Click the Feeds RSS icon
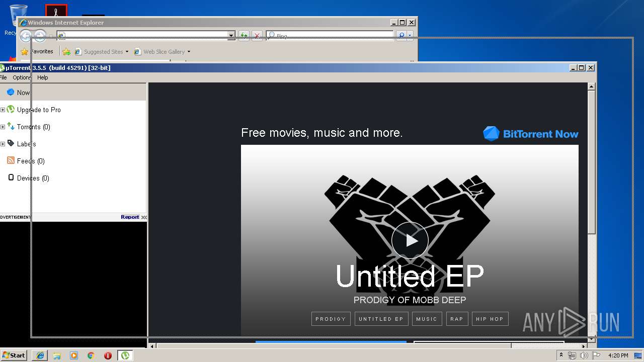This screenshot has height=362, width=644. [11, 160]
